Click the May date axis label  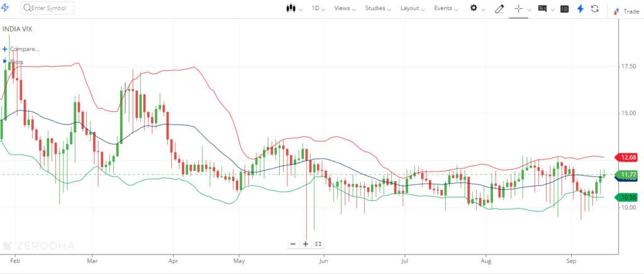pos(239,260)
